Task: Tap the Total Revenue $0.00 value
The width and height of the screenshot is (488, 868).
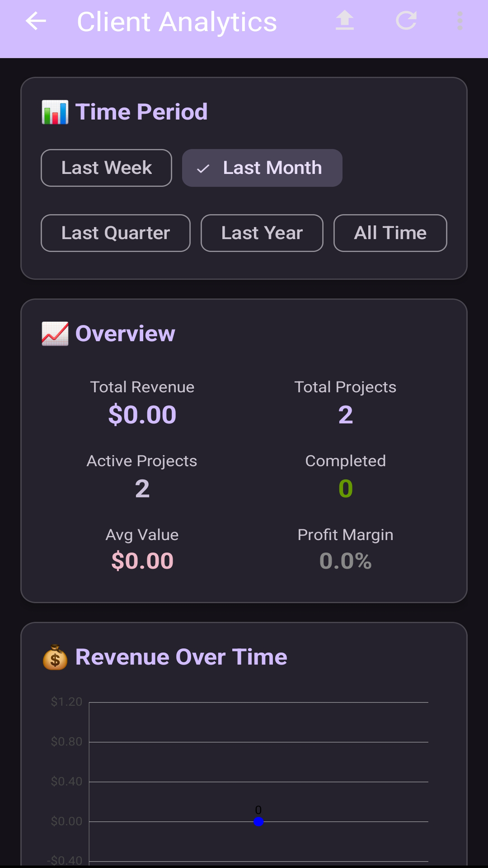Action: 142,415
